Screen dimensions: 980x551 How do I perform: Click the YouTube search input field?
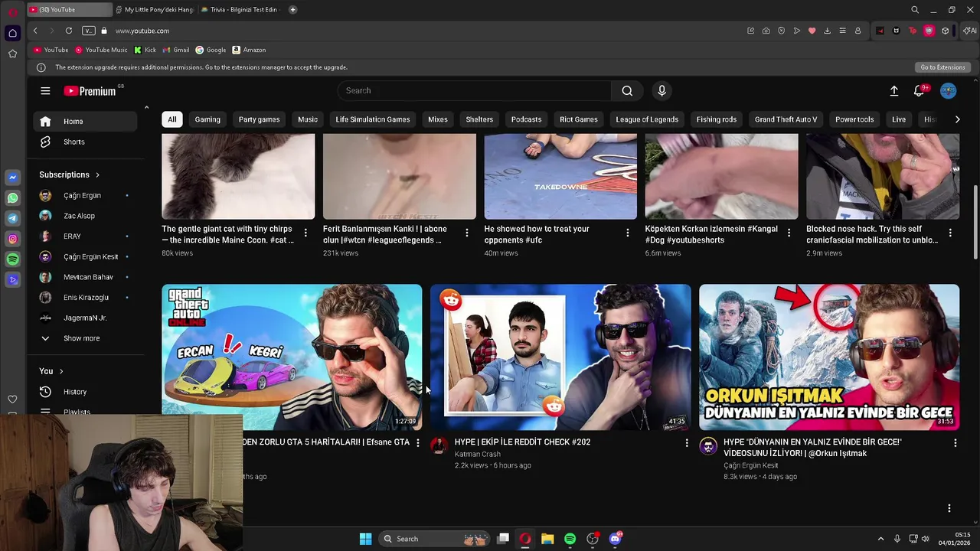475,90
